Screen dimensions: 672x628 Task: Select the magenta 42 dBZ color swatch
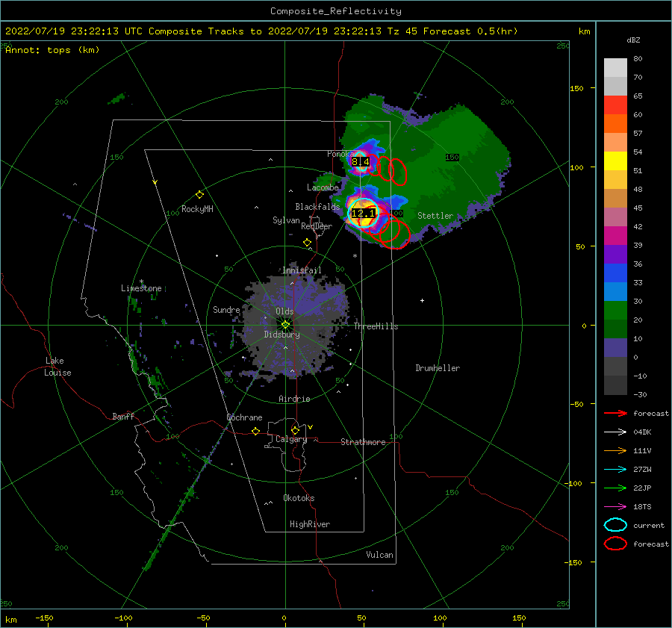[x=615, y=235]
